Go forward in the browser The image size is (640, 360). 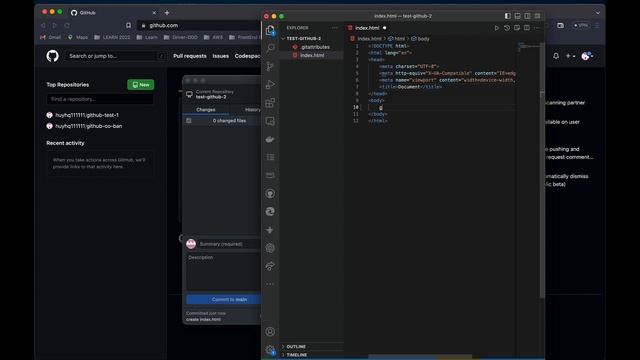[55, 25]
